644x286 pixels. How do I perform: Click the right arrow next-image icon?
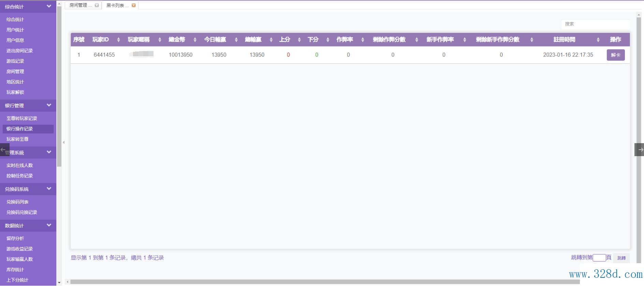tap(640, 150)
